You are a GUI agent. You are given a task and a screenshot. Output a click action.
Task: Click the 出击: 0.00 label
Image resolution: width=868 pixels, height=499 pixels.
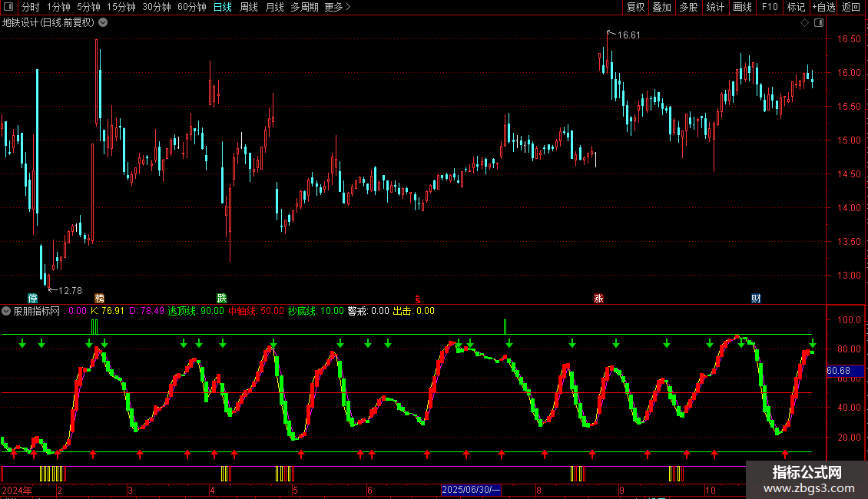[x=413, y=311]
